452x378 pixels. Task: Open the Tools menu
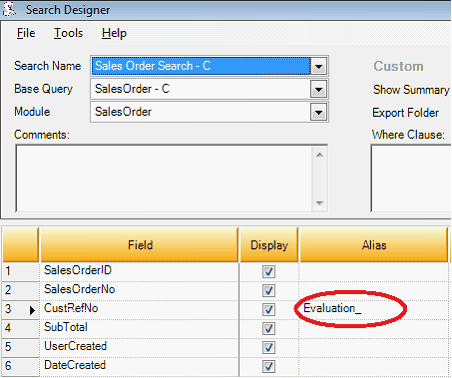pyautogui.click(x=68, y=33)
